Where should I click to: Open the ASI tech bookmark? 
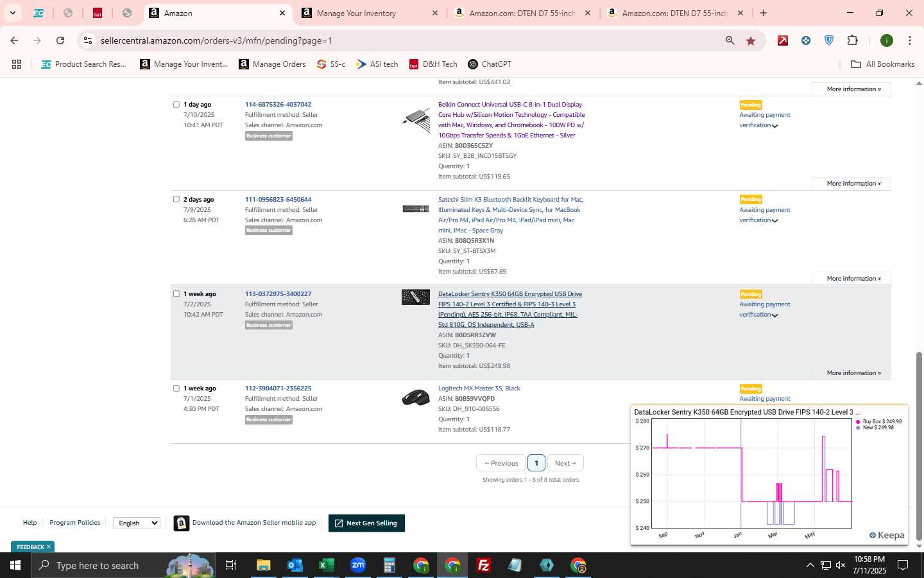pyautogui.click(x=377, y=64)
